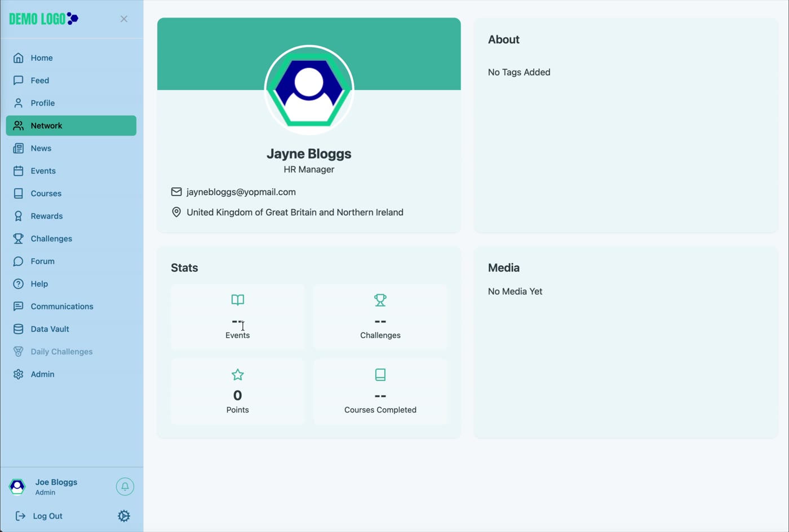Click the trophy icon above Challenges stat
This screenshot has height=532, width=789.
click(380, 300)
